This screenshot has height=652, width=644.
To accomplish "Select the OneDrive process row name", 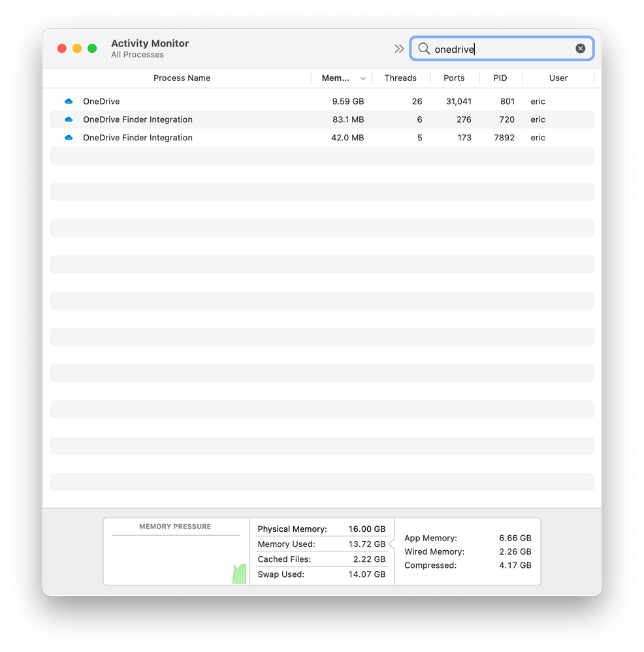I will coord(101,101).
